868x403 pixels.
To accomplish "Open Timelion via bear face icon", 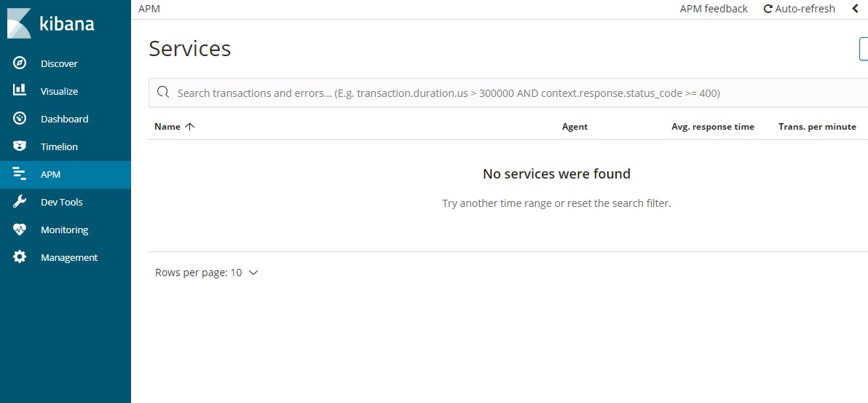I will pyautogui.click(x=20, y=146).
